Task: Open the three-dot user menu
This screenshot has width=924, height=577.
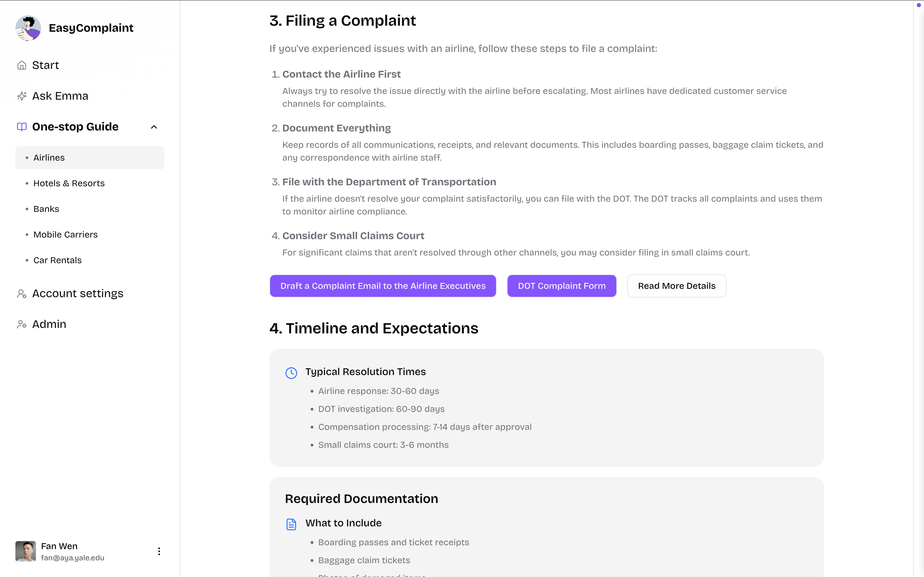Action: (x=159, y=551)
